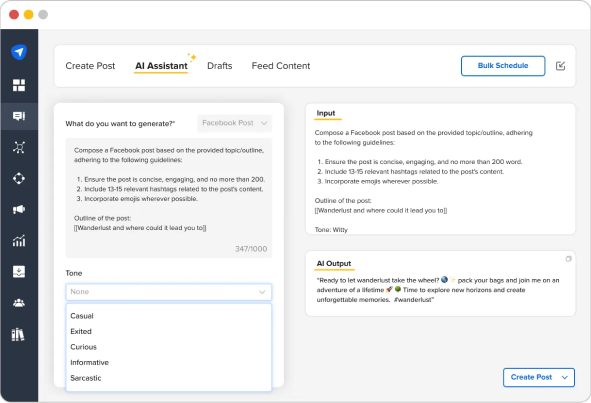
Task: Open the analytics chart icon in sidebar
Action: tap(19, 241)
